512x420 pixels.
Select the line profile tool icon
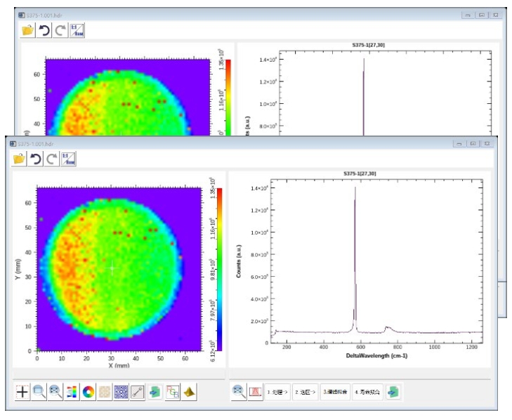point(137,392)
